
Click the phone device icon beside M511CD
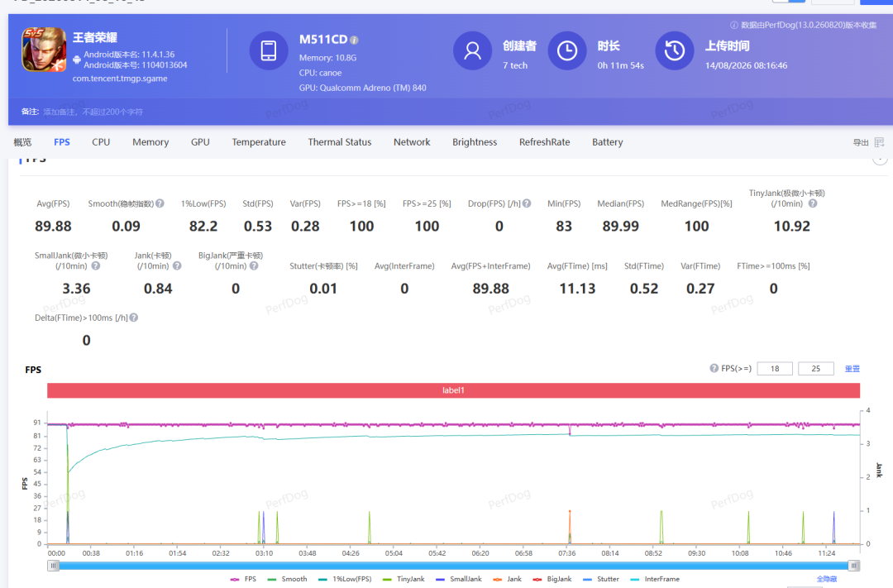[268, 50]
